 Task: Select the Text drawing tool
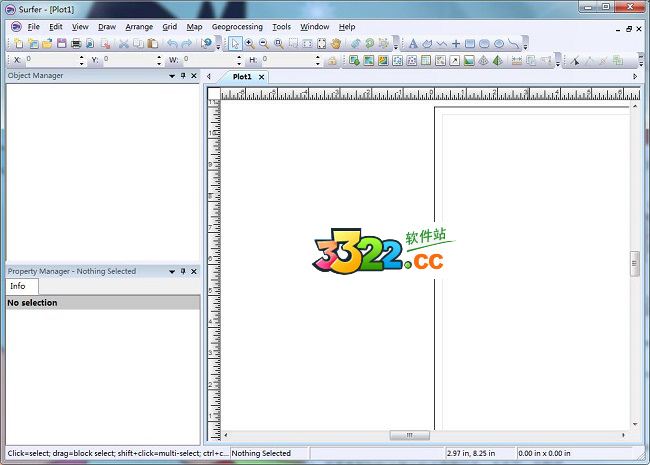click(x=413, y=43)
